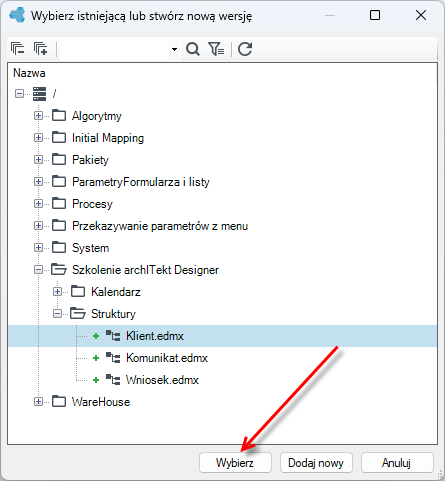The height and width of the screenshot is (481, 445).
Task: Select the Komunikat.edmx file
Action: 167,358
